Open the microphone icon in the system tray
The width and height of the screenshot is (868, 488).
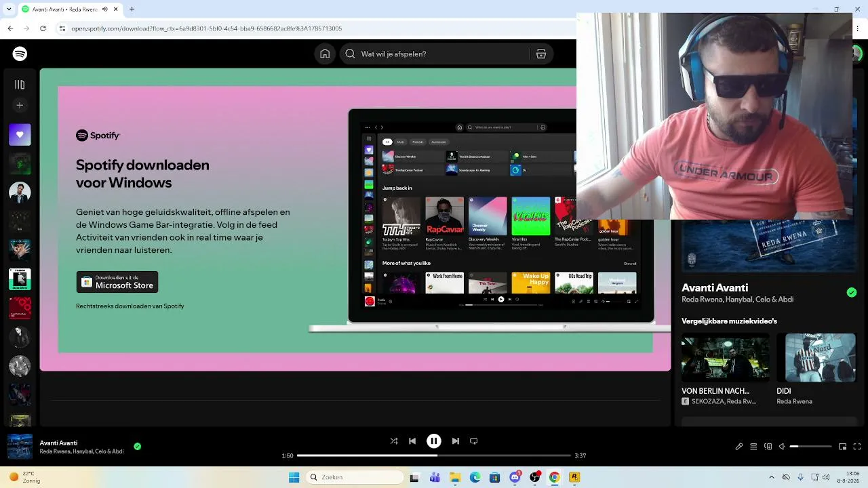801,478
